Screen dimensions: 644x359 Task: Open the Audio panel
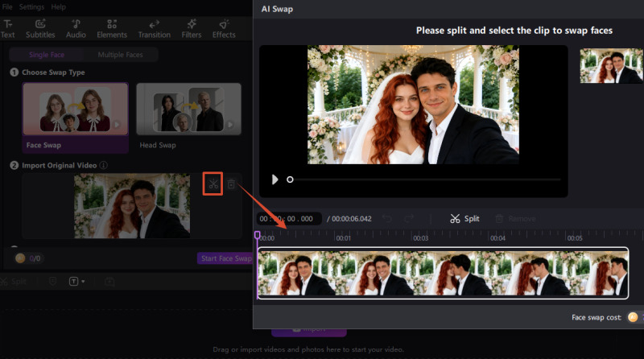point(76,29)
